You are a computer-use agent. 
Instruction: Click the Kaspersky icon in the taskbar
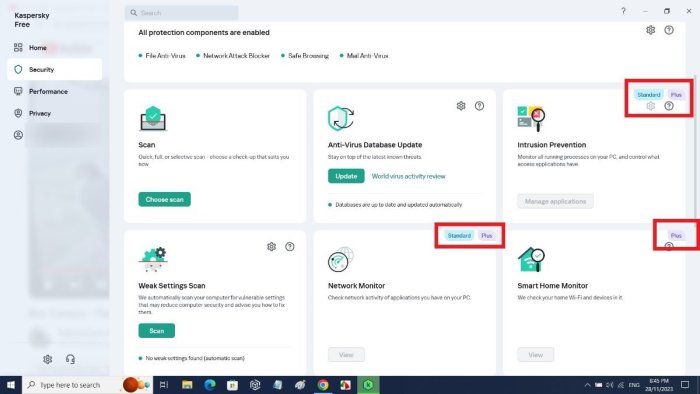click(x=368, y=385)
